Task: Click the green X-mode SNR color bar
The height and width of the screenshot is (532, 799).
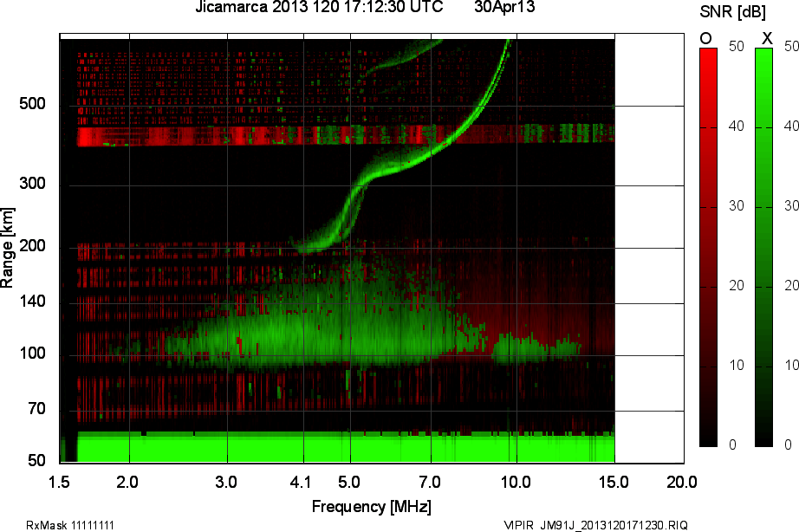Action: click(763, 247)
